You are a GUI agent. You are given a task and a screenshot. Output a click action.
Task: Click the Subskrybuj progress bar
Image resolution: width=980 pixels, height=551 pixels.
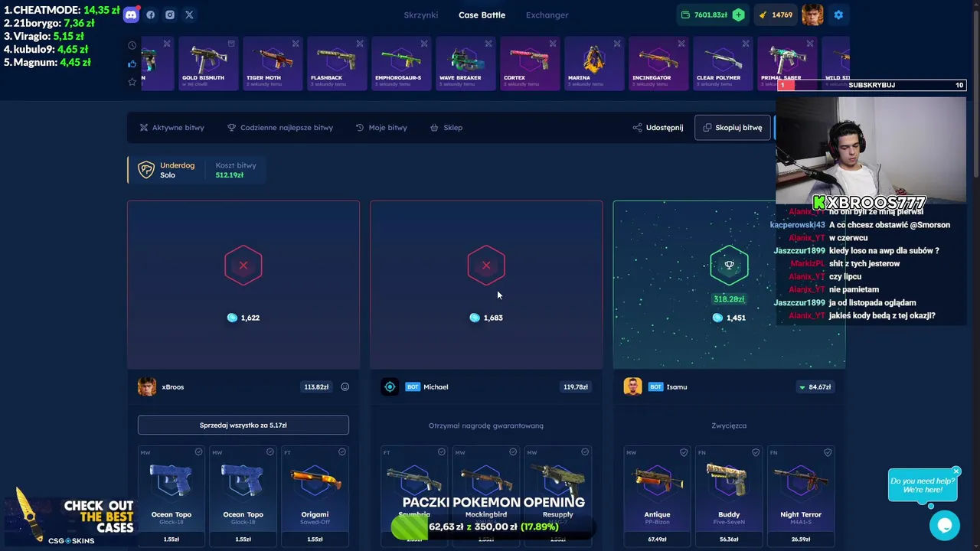tap(871, 85)
